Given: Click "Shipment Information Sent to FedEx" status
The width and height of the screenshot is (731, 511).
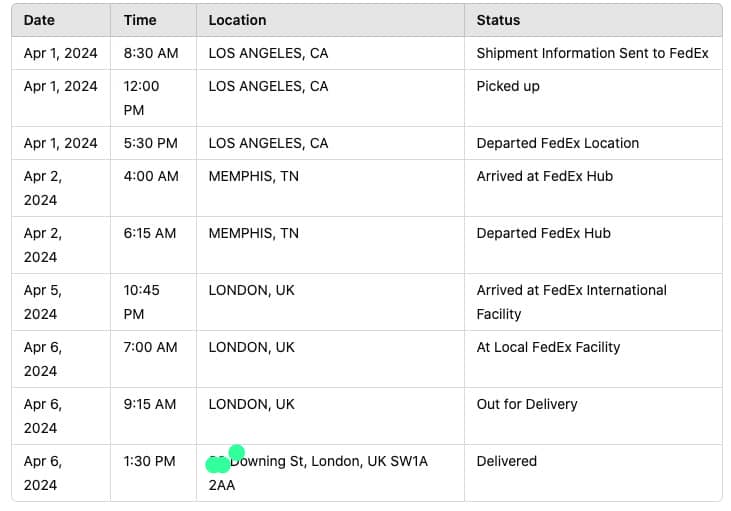Looking at the screenshot, I should (x=592, y=53).
